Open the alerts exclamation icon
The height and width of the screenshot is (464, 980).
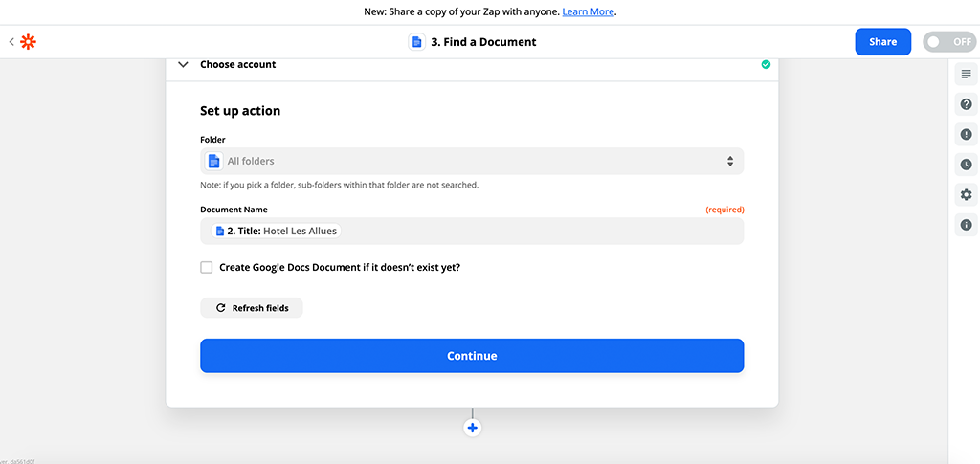(966, 135)
